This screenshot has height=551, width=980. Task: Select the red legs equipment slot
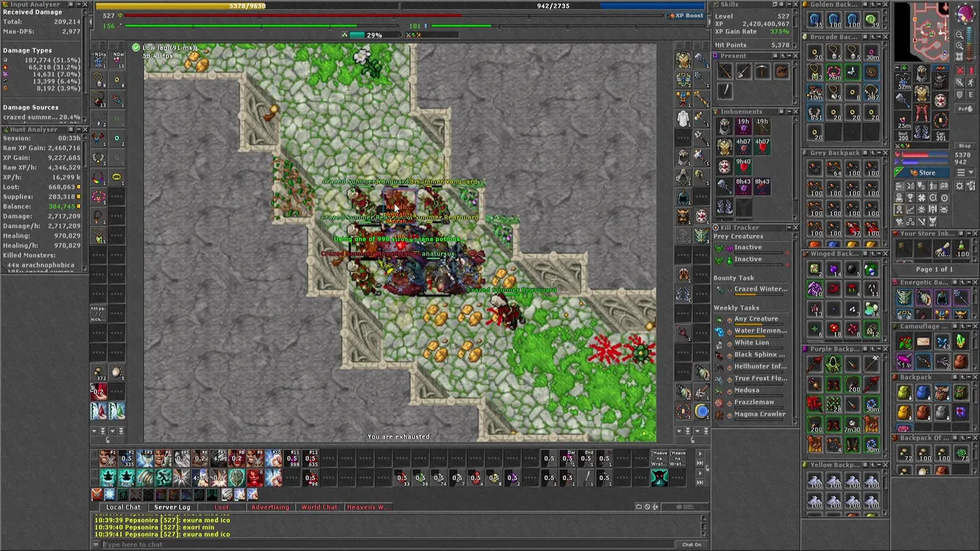922,112
